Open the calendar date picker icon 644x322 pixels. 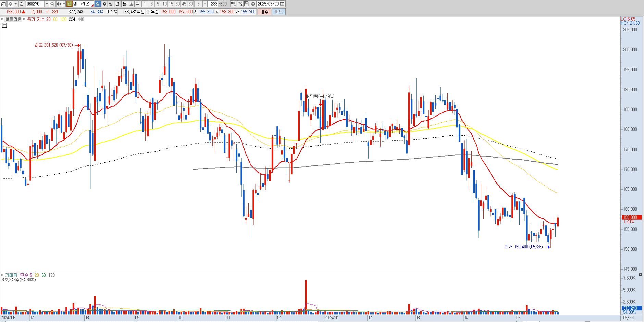pos(282,4)
